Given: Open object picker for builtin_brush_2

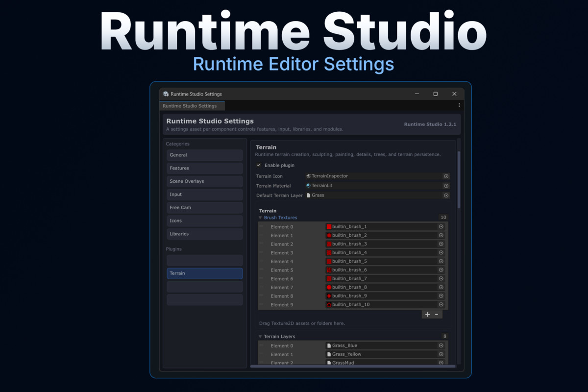Looking at the screenshot, I should (441, 235).
